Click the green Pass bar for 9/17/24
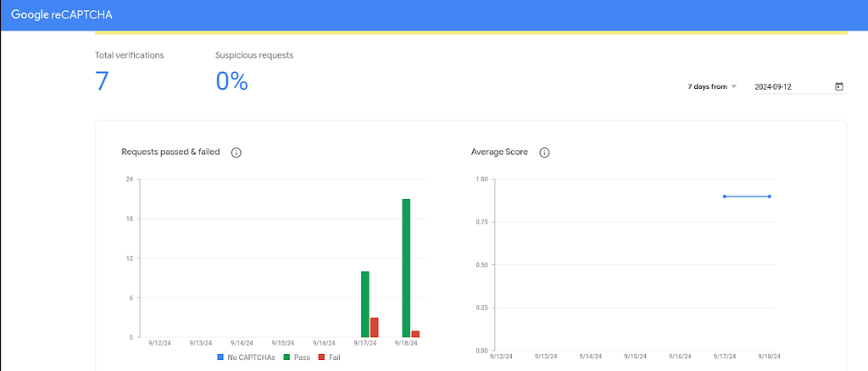Image resolution: width=868 pixels, height=371 pixels. pyautogui.click(x=364, y=304)
